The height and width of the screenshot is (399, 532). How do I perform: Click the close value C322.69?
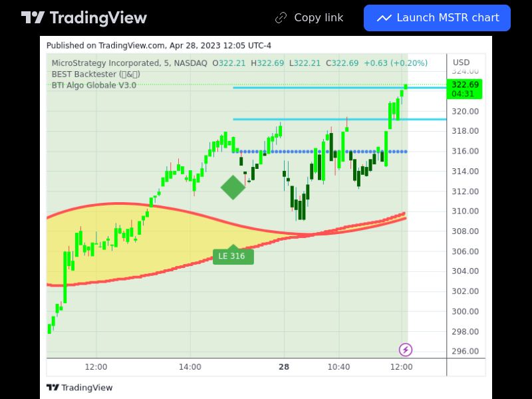pyautogui.click(x=342, y=63)
